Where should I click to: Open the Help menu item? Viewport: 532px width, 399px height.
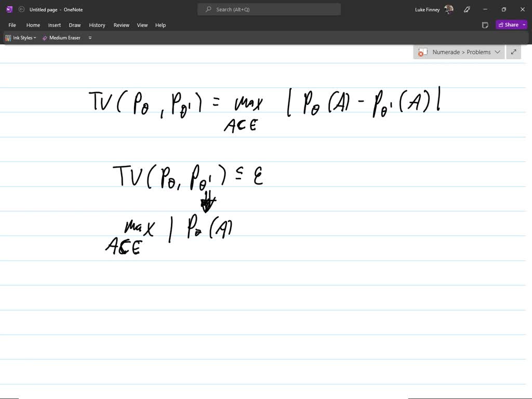pos(160,24)
